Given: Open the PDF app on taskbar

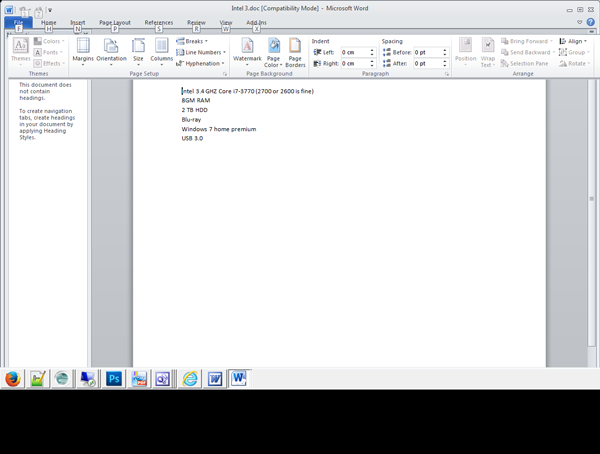Looking at the screenshot, I should pos(139,379).
